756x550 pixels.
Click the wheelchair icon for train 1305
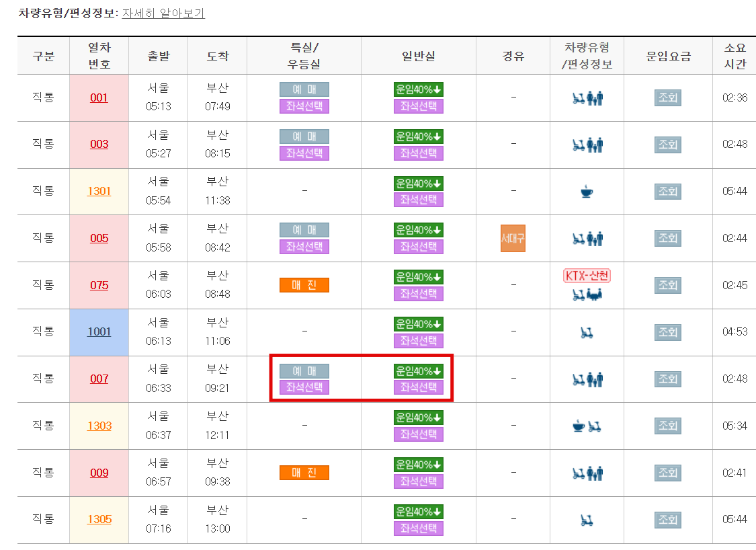[587, 519]
